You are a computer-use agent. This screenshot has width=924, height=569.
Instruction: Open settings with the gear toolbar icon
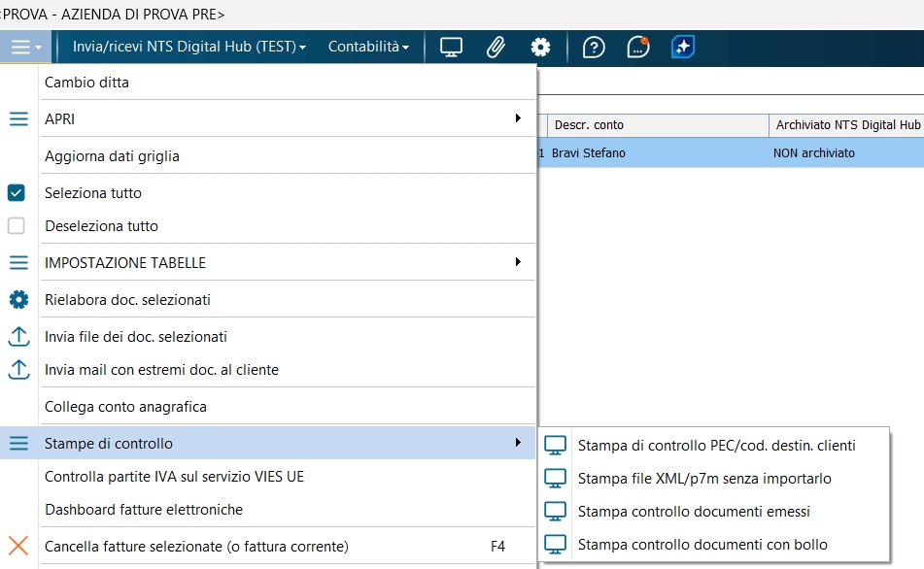[540, 47]
